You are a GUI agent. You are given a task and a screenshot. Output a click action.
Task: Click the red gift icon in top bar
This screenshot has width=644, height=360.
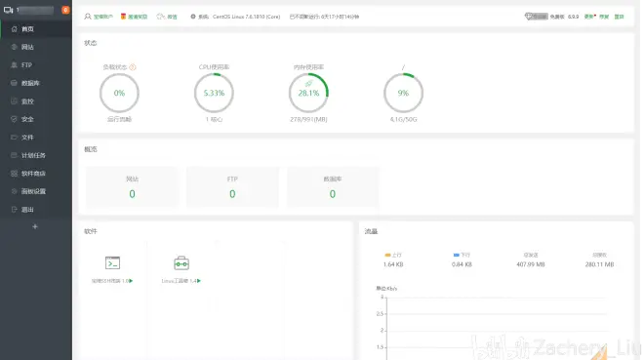(x=123, y=17)
